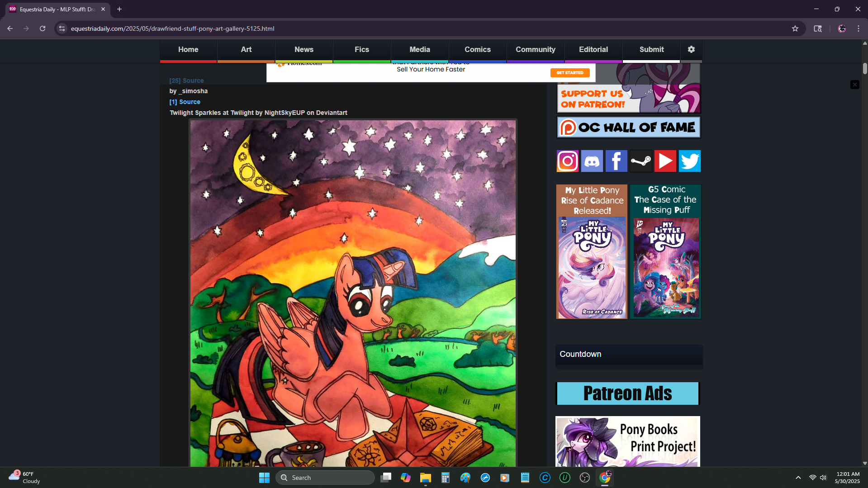868x488 pixels.
Task: Dismiss the floating ad close box
Action: point(855,85)
